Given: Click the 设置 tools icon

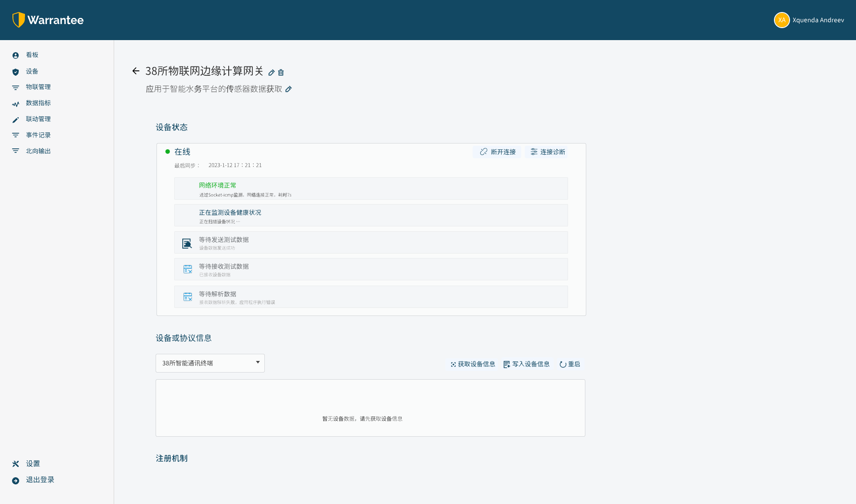Looking at the screenshot, I should [x=16, y=464].
